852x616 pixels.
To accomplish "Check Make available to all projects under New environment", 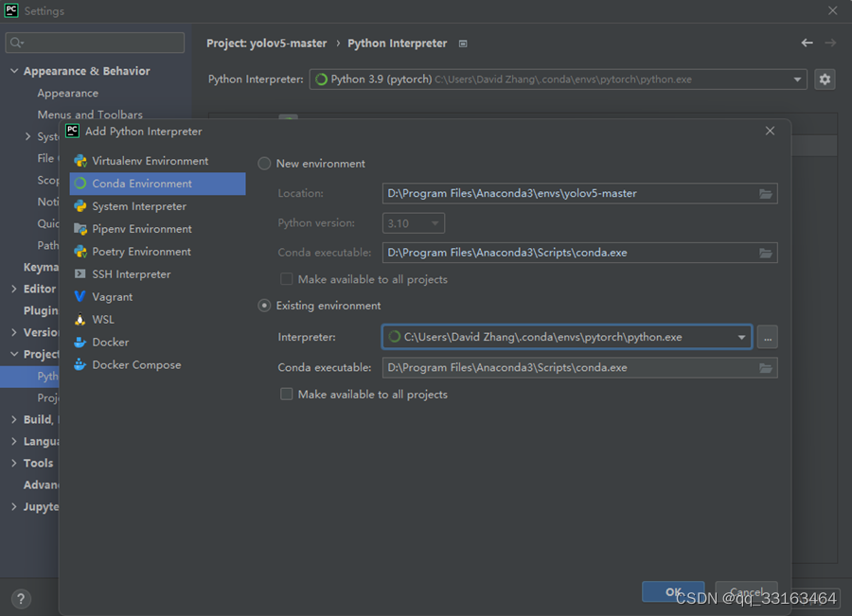I will coord(286,279).
